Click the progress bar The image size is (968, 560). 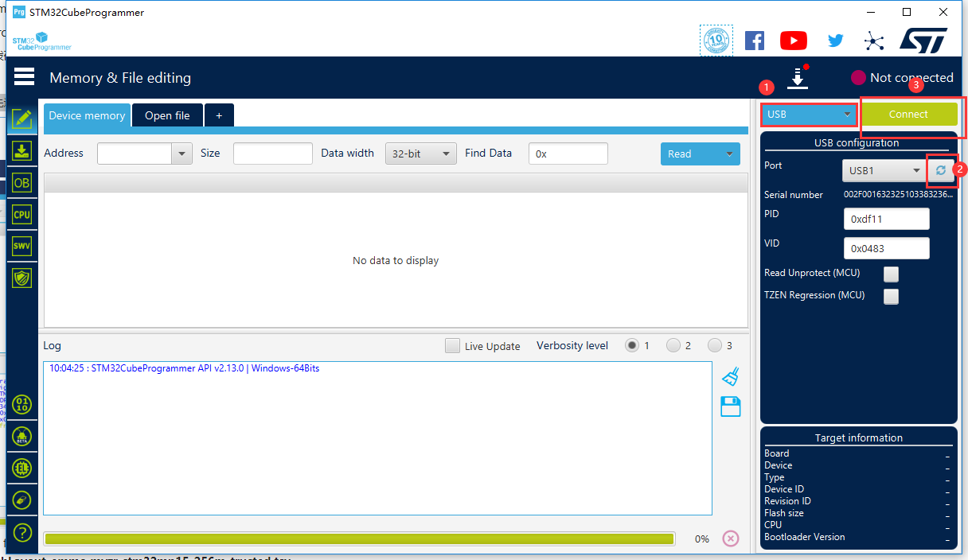359,539
